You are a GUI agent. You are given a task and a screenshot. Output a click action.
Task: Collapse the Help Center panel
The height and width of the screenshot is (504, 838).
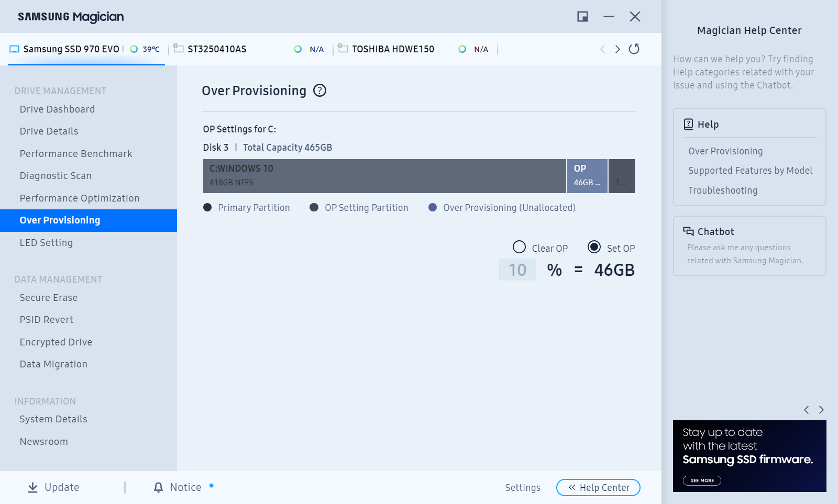598,488
